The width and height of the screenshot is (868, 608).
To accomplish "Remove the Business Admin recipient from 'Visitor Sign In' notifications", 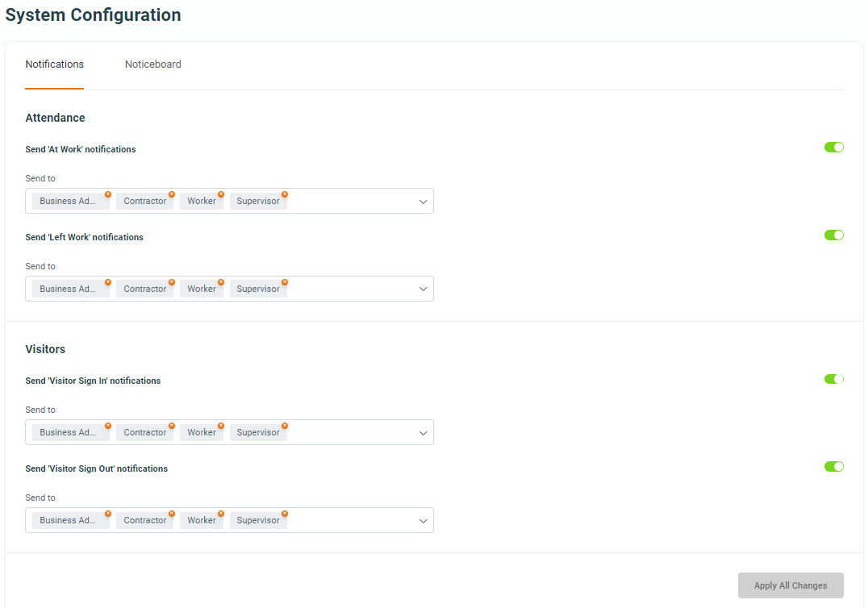I will (109, 427).
